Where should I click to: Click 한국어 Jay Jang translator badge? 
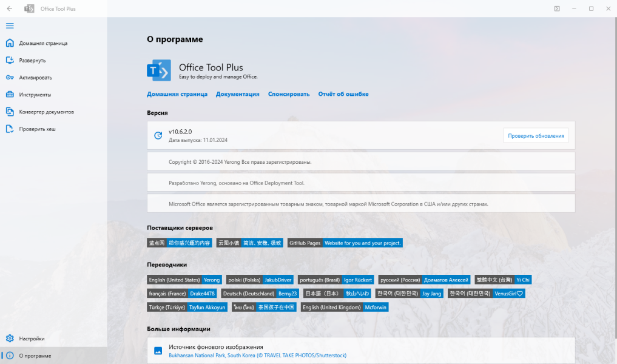(x=410, y=294)
